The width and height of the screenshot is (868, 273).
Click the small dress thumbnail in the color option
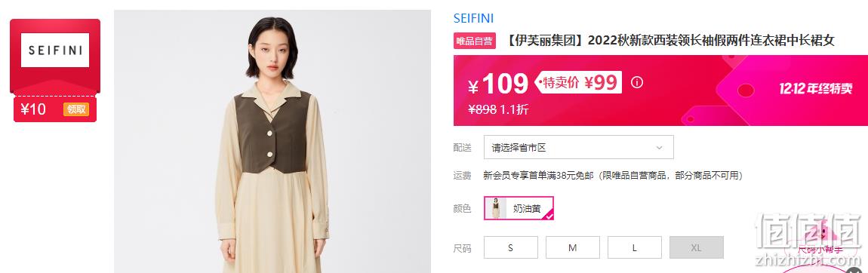[496, 208]
